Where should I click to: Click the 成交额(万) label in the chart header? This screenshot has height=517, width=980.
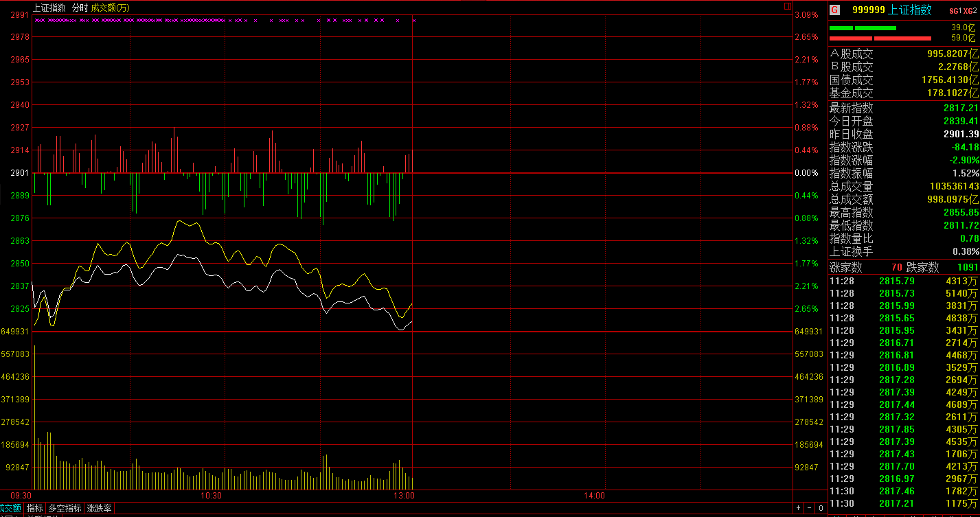pos(110,8)
